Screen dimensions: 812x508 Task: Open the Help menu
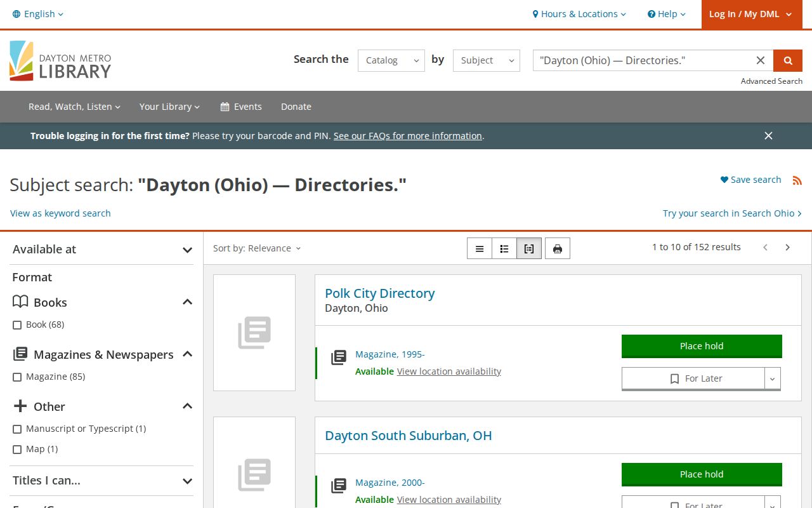click(667, 14)
